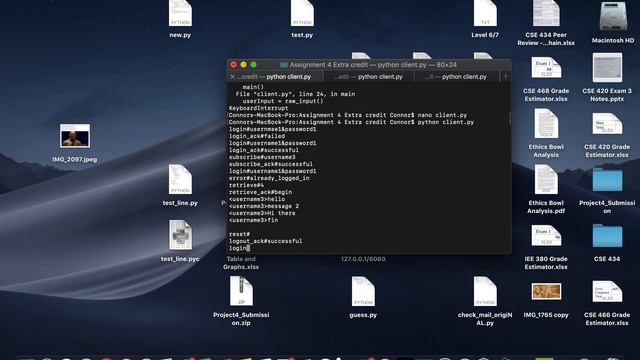This screenshot has width=640, height=360.
Task: Click the '<username3>Hi there' terminal line
Action: pyautogui.click(x=262, y=213)
